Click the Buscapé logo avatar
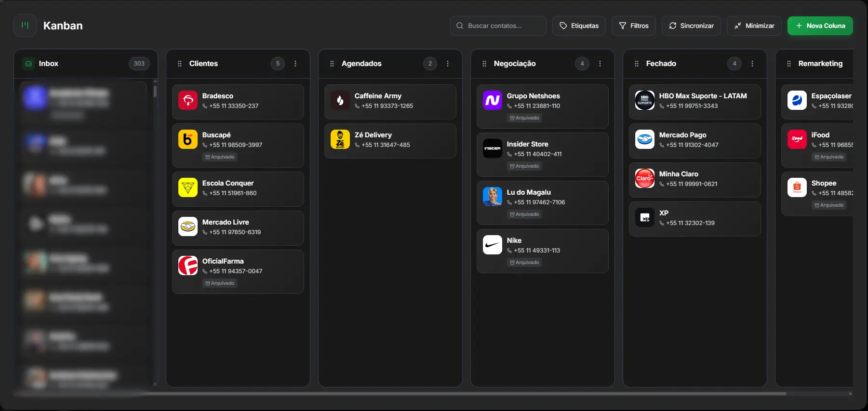Viewport: 868px width, 411px height. (x=188, y=139)
